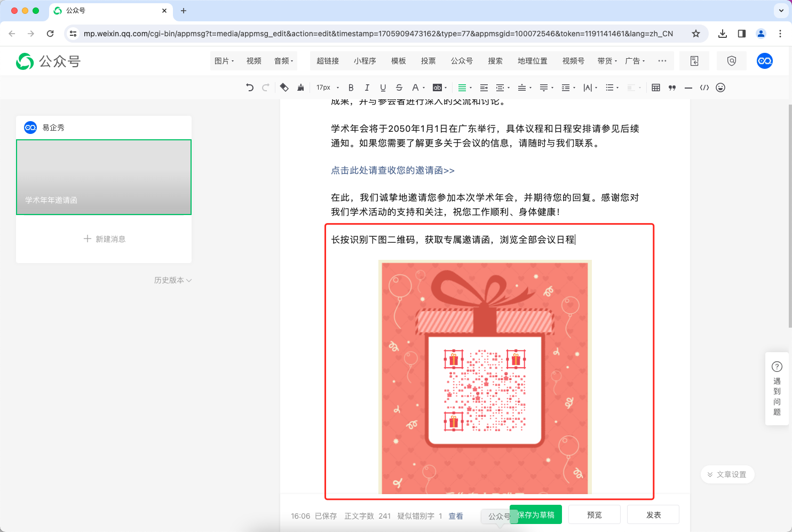This screenshot has height=532, width=792.
Task: Toggle strikethrough formatting
Action: (399, 88)
